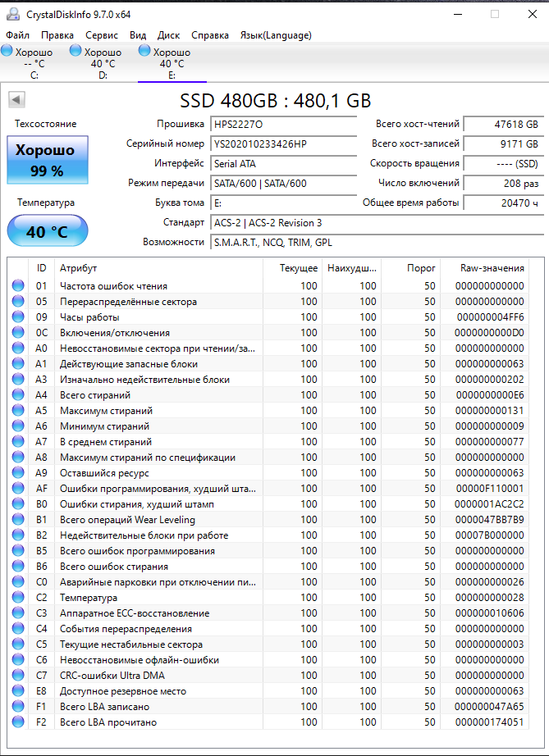The height and width of the screenshot is (756, 549).
Task: Click the Стандарт field ACS-2 Revision 3
Action: pos(377,223)
